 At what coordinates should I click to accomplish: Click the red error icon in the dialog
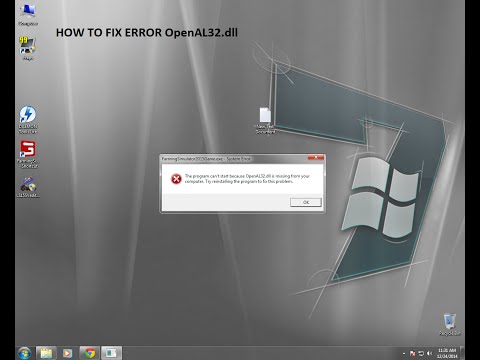pos(176,179)
